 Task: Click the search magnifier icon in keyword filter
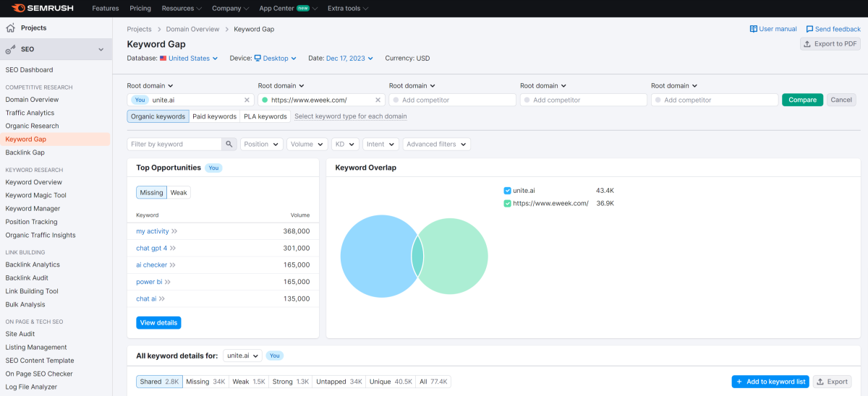pos(229,145)
